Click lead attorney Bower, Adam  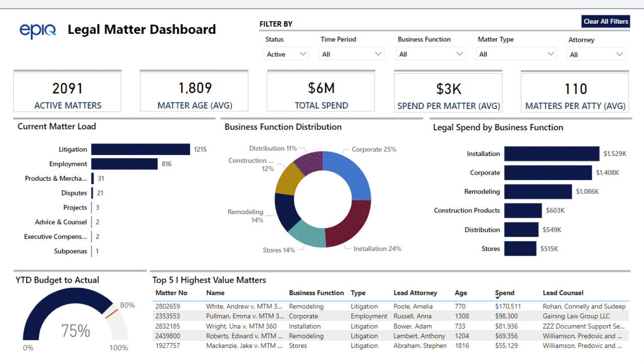click(x=413, y=326)
